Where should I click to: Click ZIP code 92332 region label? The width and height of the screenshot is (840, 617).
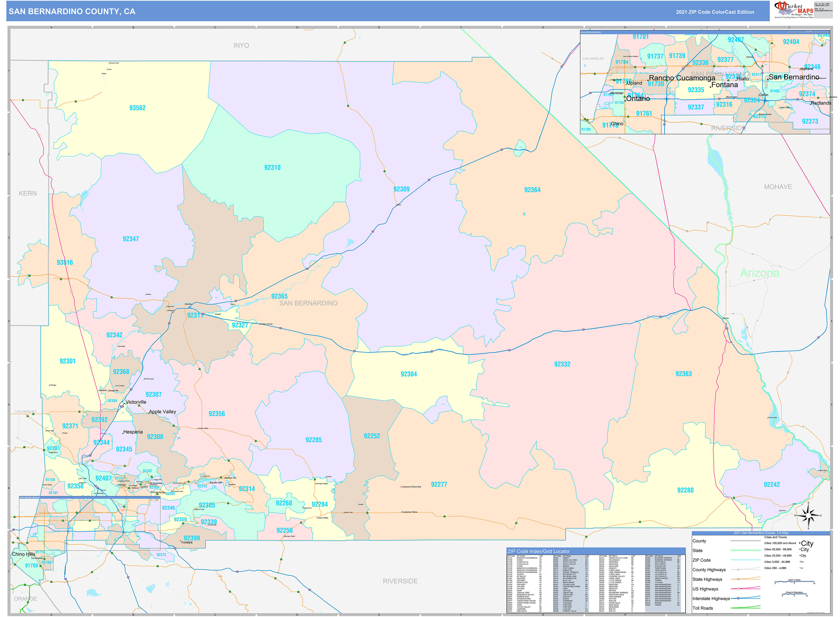[x=562, y=364]
